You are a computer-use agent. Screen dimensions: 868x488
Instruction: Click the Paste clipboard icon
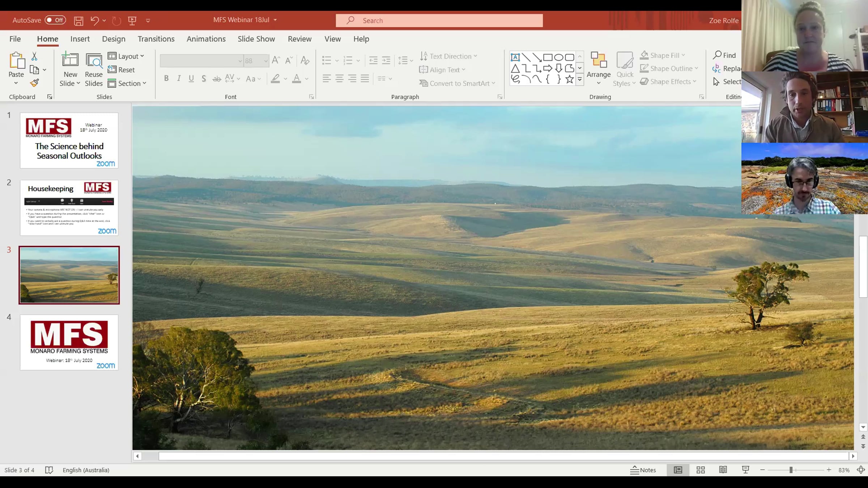pyautogui.click(x=16, y=60)
